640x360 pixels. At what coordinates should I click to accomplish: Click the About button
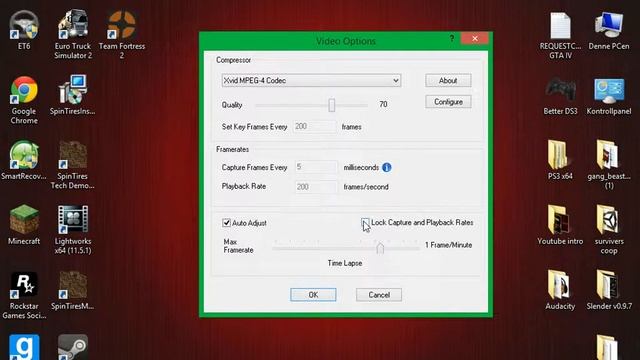[x=448, y=80]
